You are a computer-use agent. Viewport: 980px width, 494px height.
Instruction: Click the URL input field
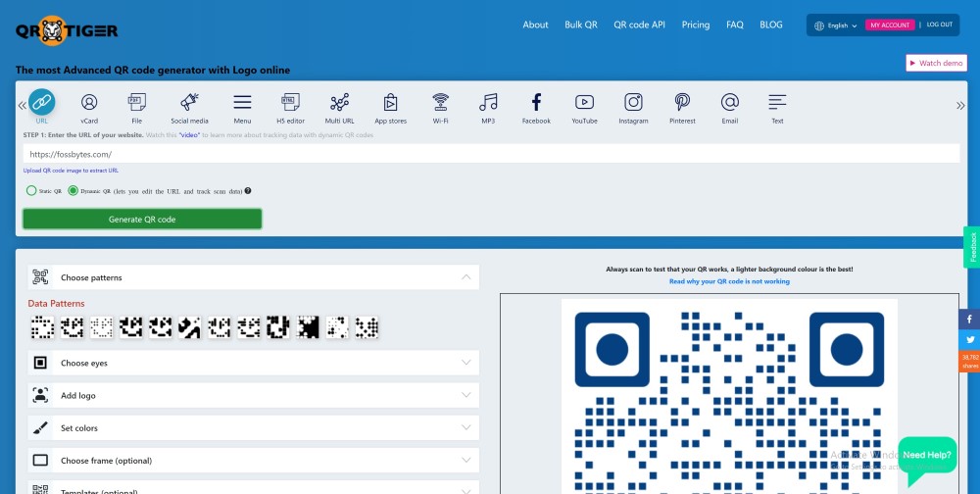(491, 154)
